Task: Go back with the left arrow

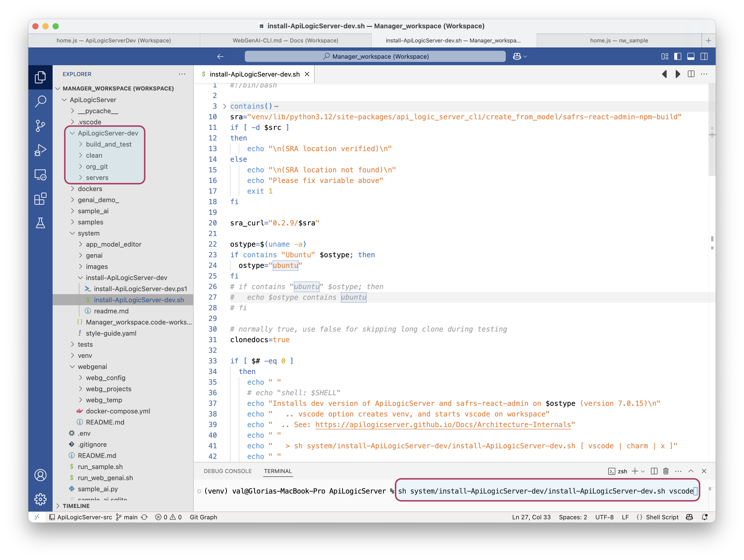Action: click(220, 56)
